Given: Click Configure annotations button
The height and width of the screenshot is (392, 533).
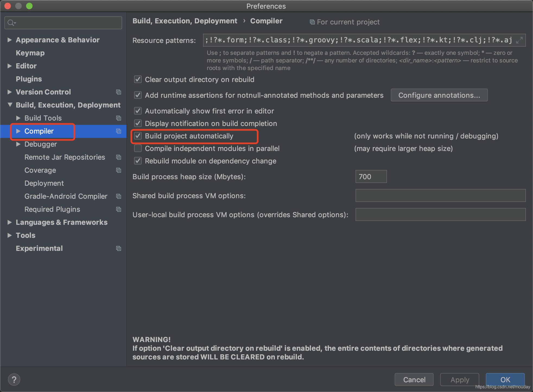Looking at the screenshot, I should (x=439, y=95).
